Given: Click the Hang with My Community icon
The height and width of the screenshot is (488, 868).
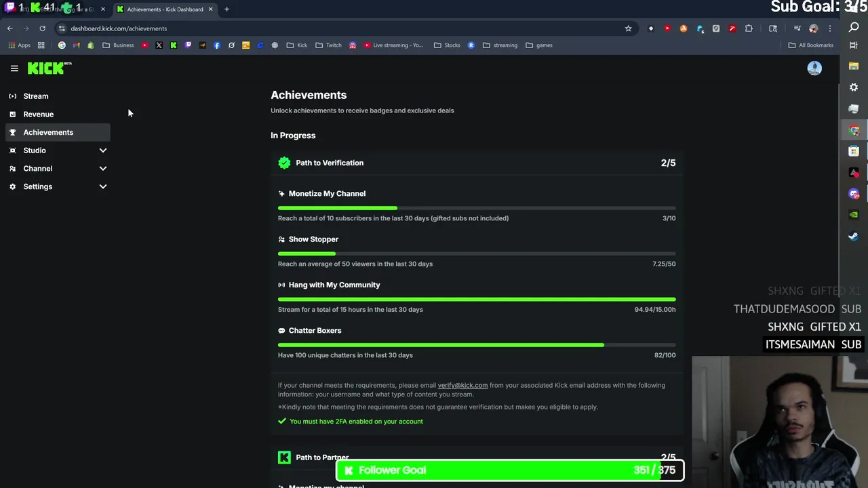Looking at the screenshot, I should 281,285.
